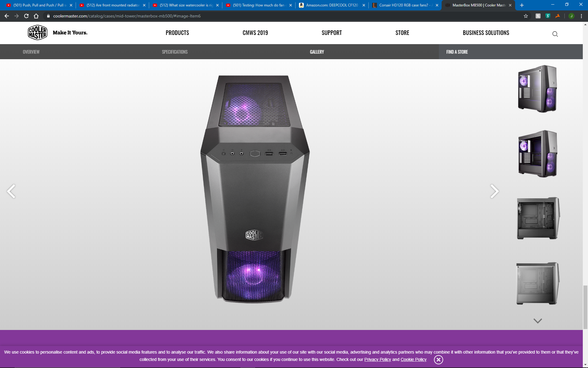588x368 pixels.
Task: Close the Amazon DEEPCOOL tab
Action: 364,5
